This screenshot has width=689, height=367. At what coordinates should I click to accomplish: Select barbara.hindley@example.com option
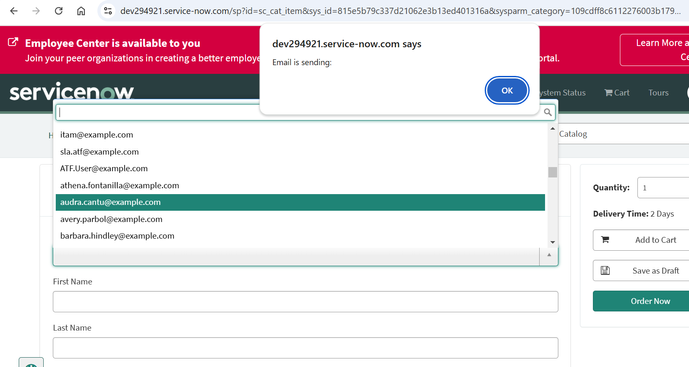click(x=300, y=236)
